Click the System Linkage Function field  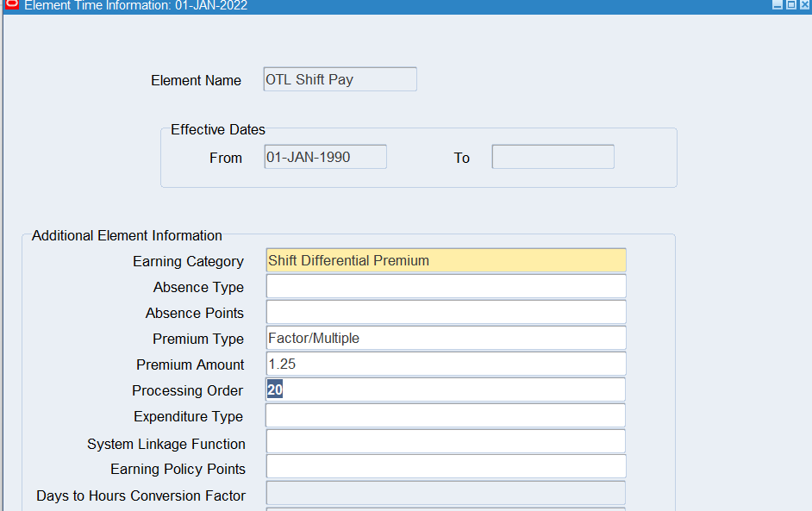pos(446,441)
